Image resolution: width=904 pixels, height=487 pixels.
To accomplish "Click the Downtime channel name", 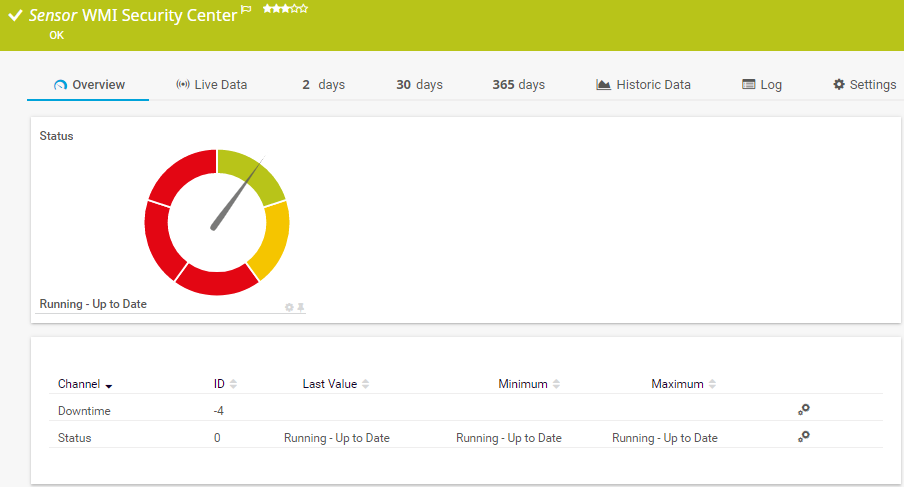I will (84, 411).
